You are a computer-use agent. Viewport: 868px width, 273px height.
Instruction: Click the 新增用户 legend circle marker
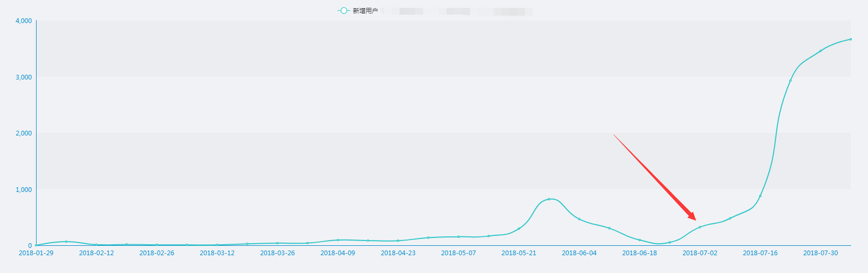point(343,10)
